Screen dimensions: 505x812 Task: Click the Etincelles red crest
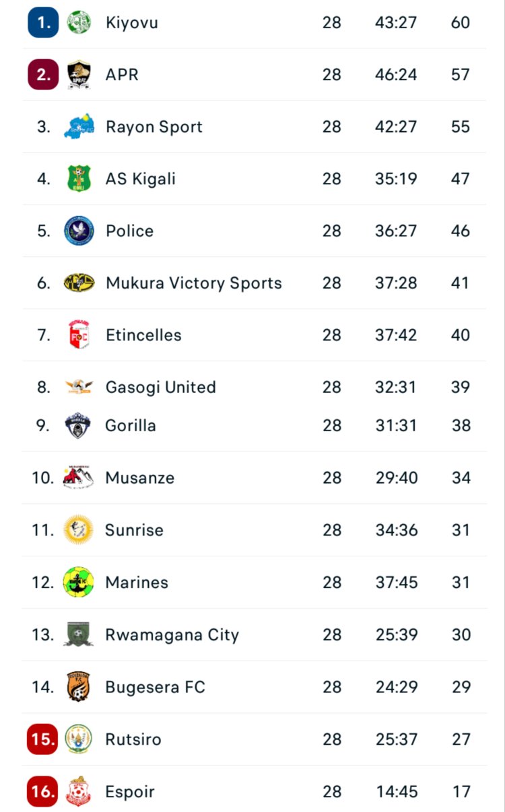coord(79,335)
